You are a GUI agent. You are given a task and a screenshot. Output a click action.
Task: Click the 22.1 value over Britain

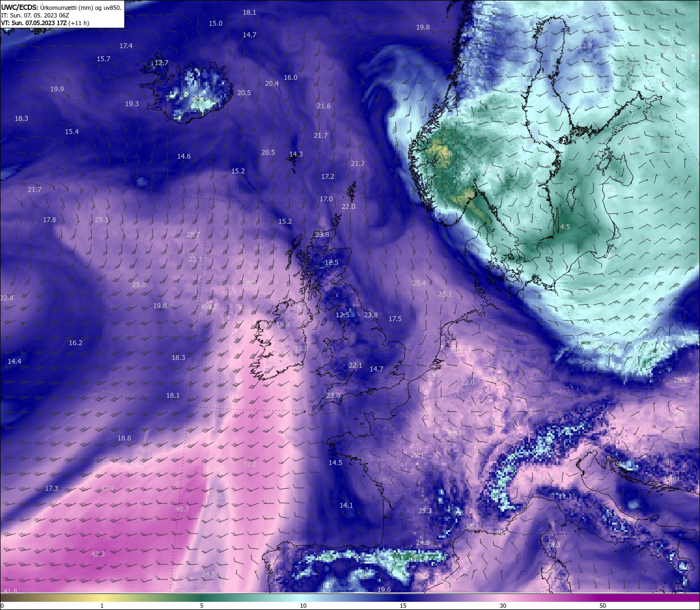355,365
